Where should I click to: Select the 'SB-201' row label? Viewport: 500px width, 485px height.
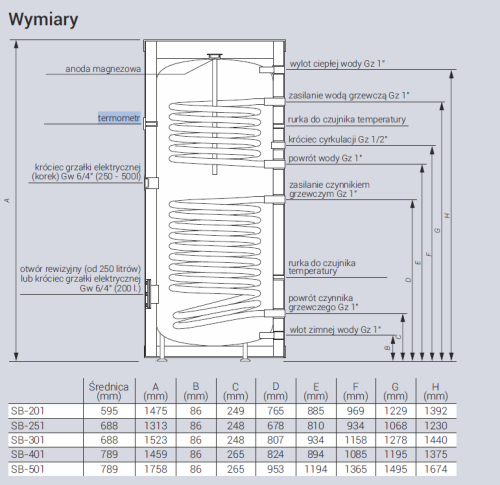click(x=28, y=411)
